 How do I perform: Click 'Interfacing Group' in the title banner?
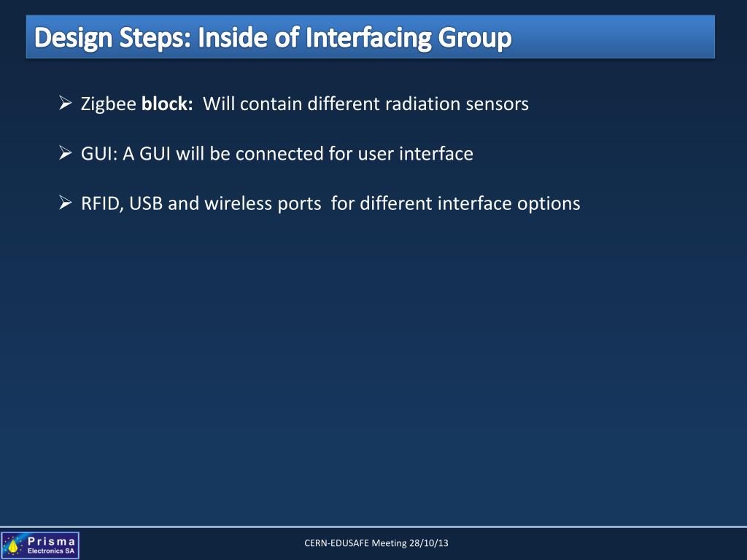click(409, 38)
